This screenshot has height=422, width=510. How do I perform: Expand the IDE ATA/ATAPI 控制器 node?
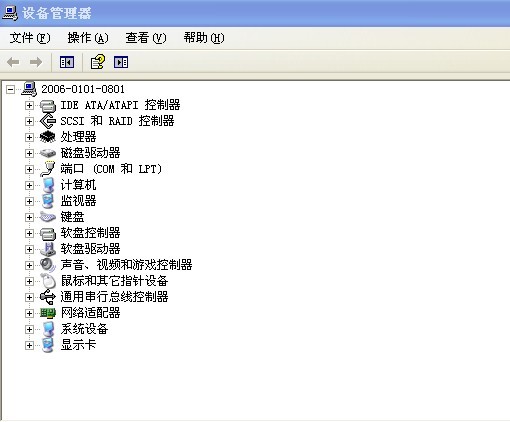click(29, 105)
